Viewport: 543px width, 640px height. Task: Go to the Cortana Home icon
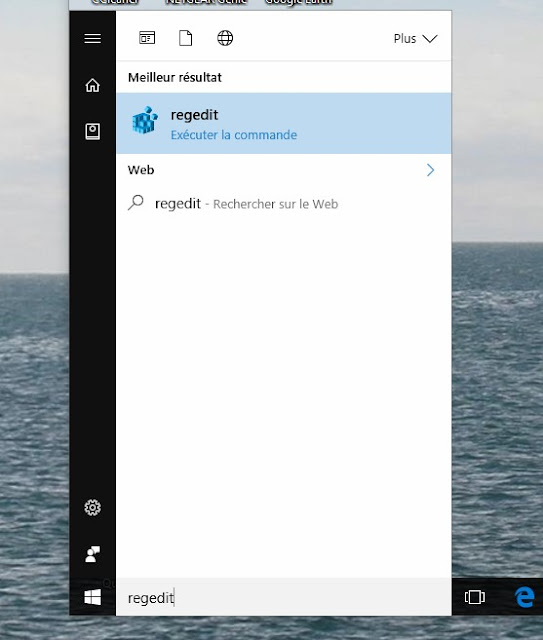[93, 85]
